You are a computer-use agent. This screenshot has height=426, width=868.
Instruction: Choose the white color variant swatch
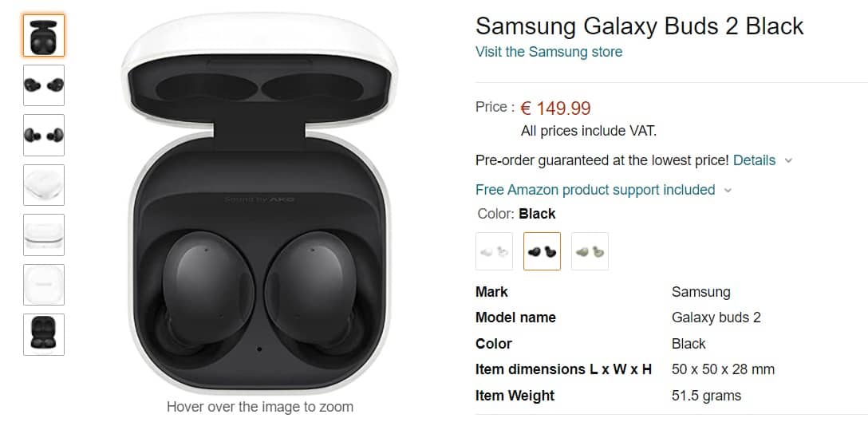(x=495, y=251)
